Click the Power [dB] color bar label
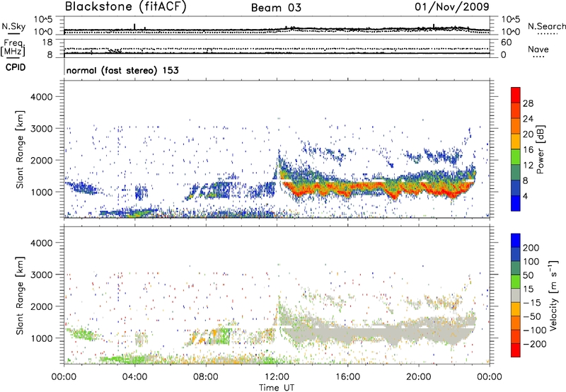566x392 pixels. pos(540,149)
